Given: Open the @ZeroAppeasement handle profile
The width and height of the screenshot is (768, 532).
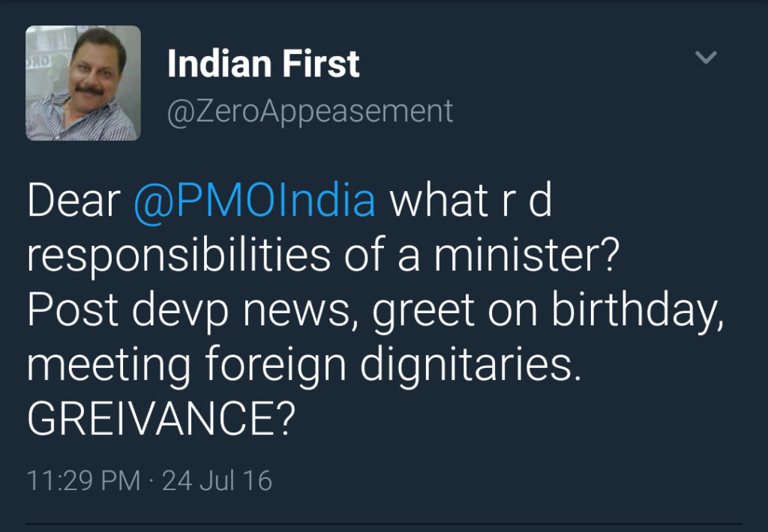Looking at the screenshot, I should (x=310, y=112).
